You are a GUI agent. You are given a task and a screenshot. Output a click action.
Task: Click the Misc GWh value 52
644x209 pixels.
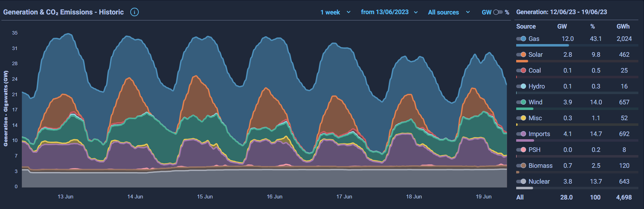pyautogui.click(x=624, y=118)
